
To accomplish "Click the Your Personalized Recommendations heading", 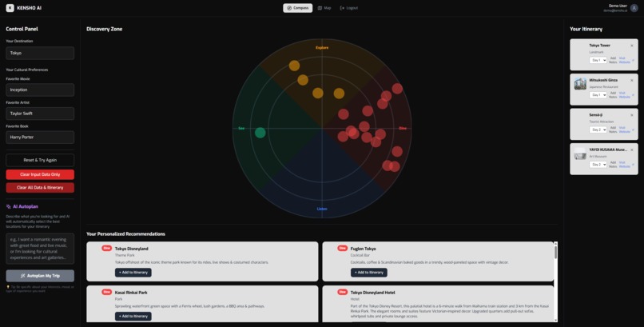I will (125, 233).
